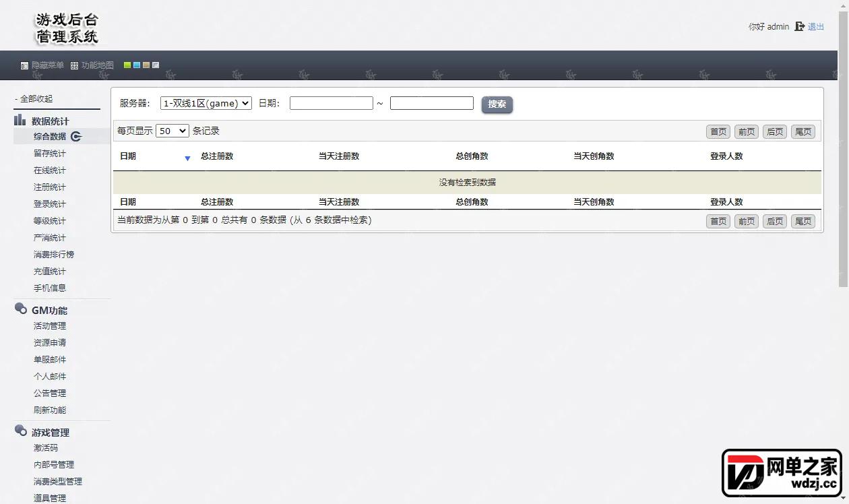Click the 没有检索到数据 empty row text
This screenshot has width=849, height=504.
pos(468,183)
